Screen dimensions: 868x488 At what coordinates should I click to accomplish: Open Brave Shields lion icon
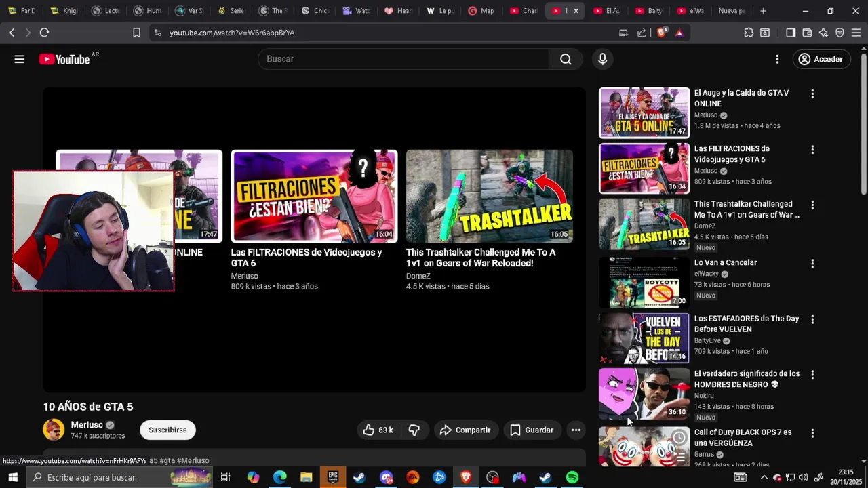[x=662, y=33]
